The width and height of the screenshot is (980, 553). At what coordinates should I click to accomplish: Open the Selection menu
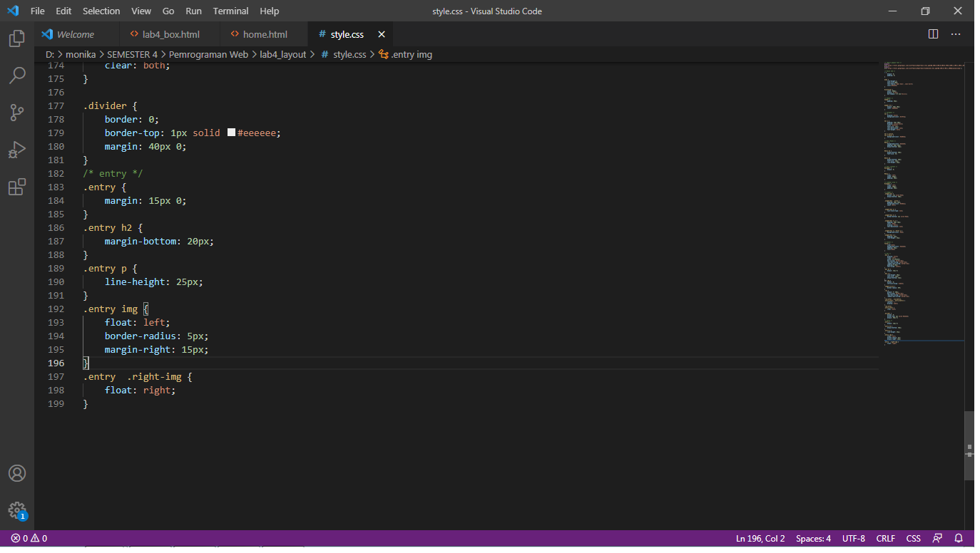[x=101, y=11]
